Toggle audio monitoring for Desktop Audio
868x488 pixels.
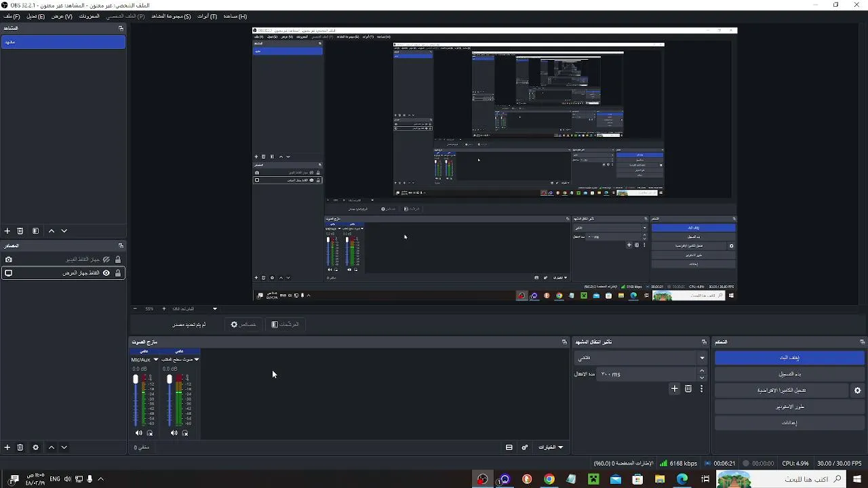(x=185, y=433)
